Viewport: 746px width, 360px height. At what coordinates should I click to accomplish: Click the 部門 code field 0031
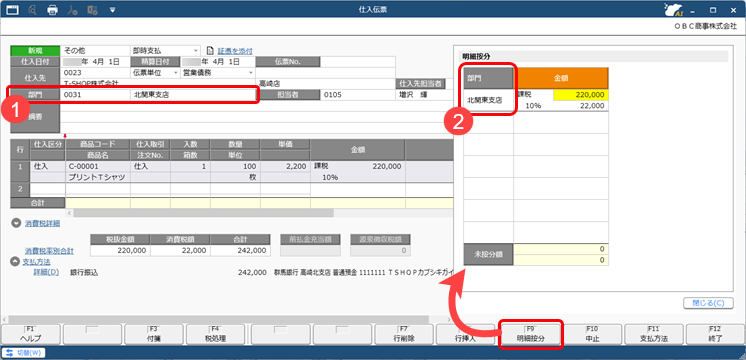coord(95,95)
